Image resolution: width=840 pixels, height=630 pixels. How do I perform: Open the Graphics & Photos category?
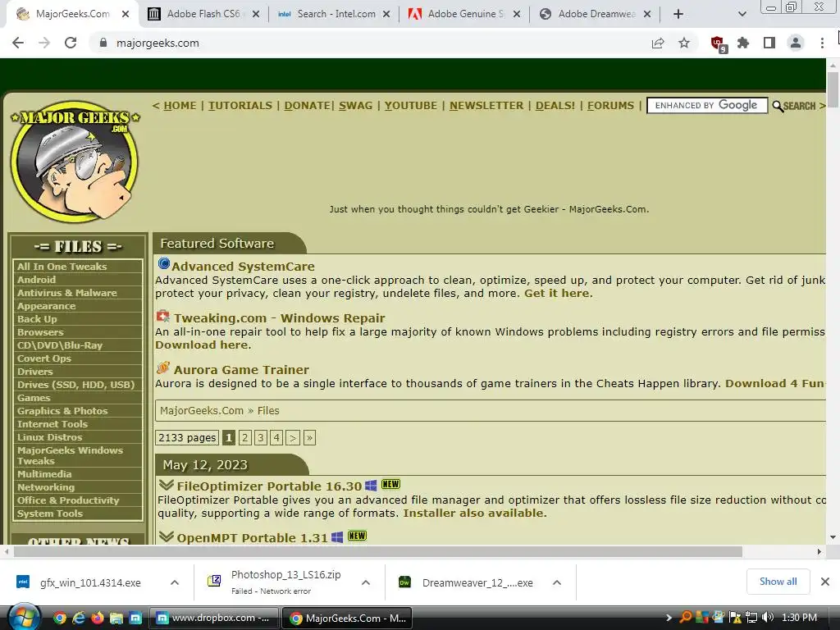pyautogui.click(x=62, y=411)
